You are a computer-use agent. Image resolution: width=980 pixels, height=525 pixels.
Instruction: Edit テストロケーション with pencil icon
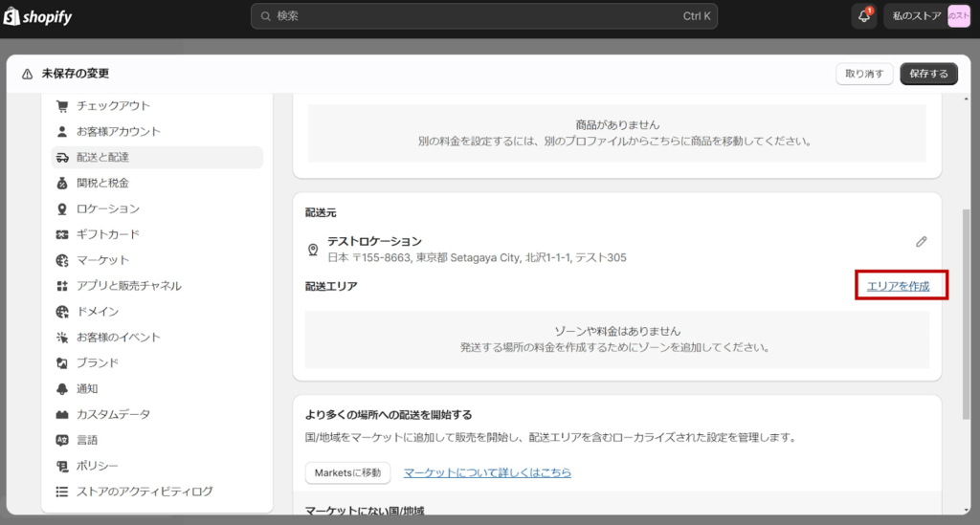coord(922,242)
